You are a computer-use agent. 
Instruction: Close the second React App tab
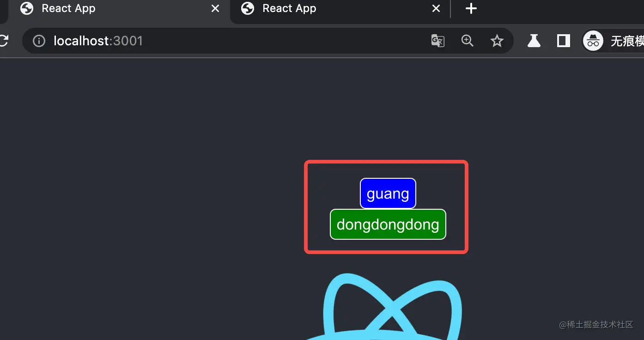click(436, 9)
